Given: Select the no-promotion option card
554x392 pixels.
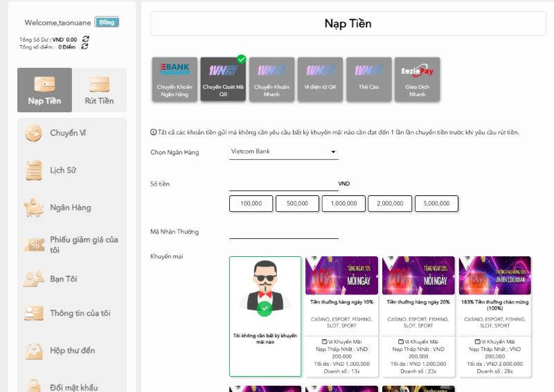Looking at the screenshot, I should click(265, 316).
